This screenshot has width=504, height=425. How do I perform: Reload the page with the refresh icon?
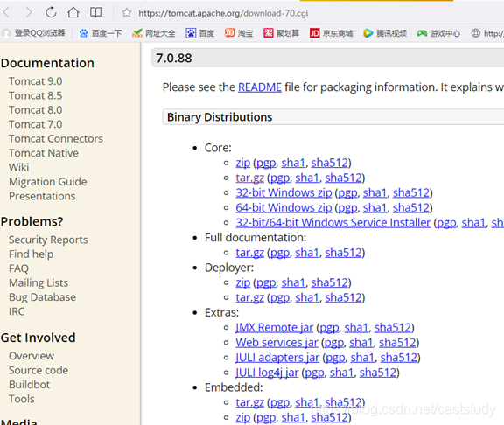(51, 13)
